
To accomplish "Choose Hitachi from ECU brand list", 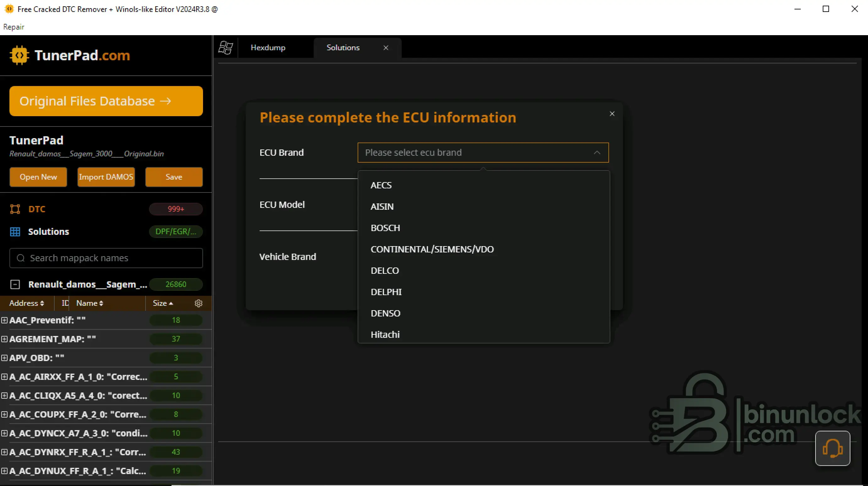I will click(x=484, y=334).
